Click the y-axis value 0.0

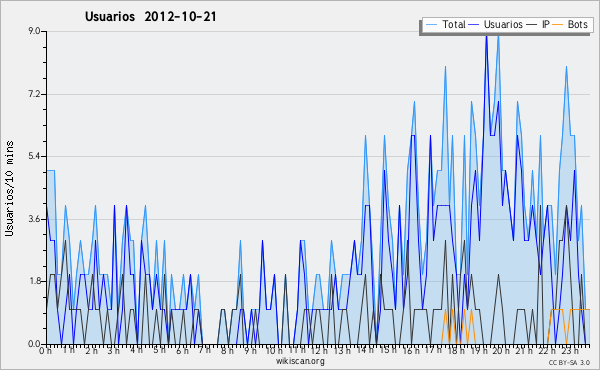click(34, 344)
